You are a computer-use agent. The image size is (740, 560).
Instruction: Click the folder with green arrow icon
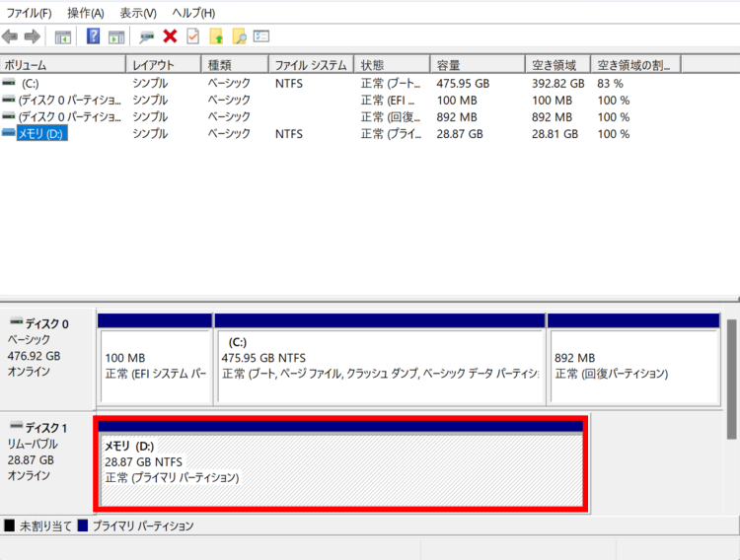(216, 36)
